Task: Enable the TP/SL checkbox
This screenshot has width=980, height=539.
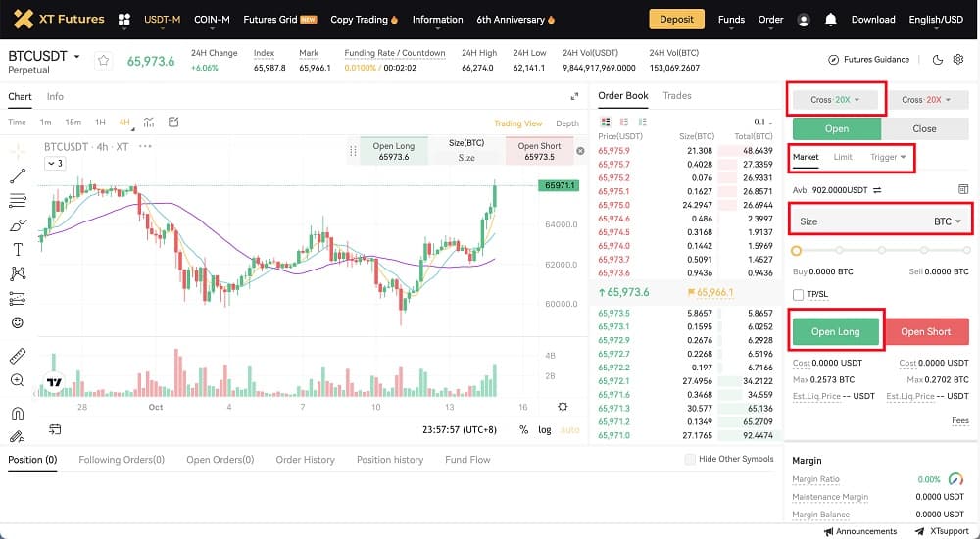Action: click(798, 295)
